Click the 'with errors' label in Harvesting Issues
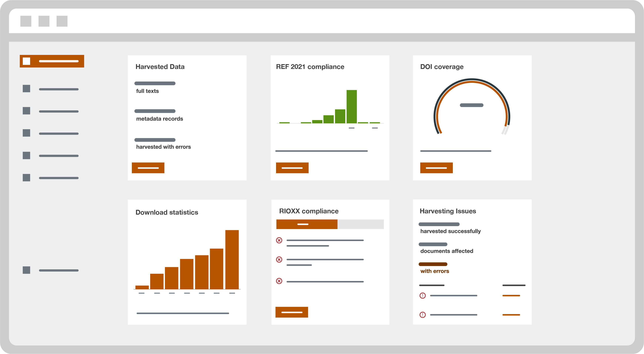The width and height of the screenshot is (644, 354). (x=434, y=271)
